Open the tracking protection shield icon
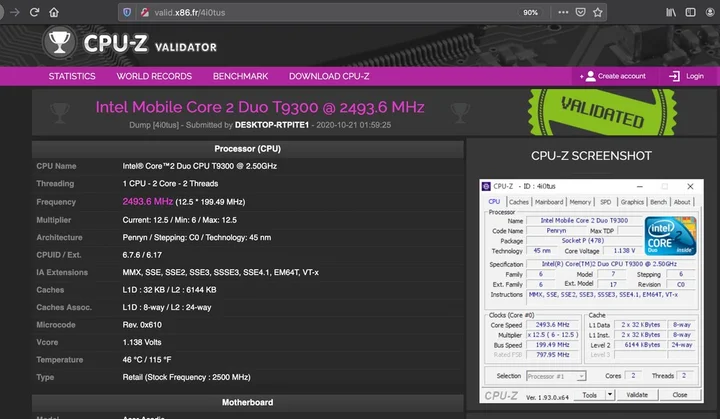This screenshot has height=419, width=720. tap(127, 12)
